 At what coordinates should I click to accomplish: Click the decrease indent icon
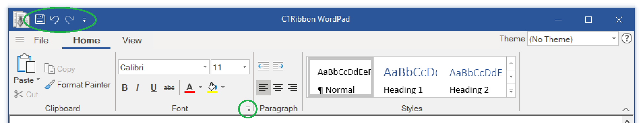point(263,66)
